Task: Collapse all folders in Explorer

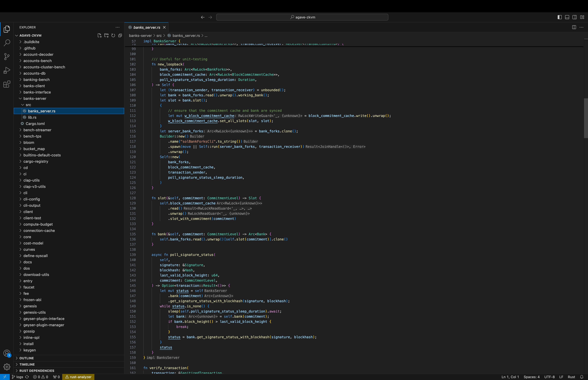Action: (x=120, y=36)
